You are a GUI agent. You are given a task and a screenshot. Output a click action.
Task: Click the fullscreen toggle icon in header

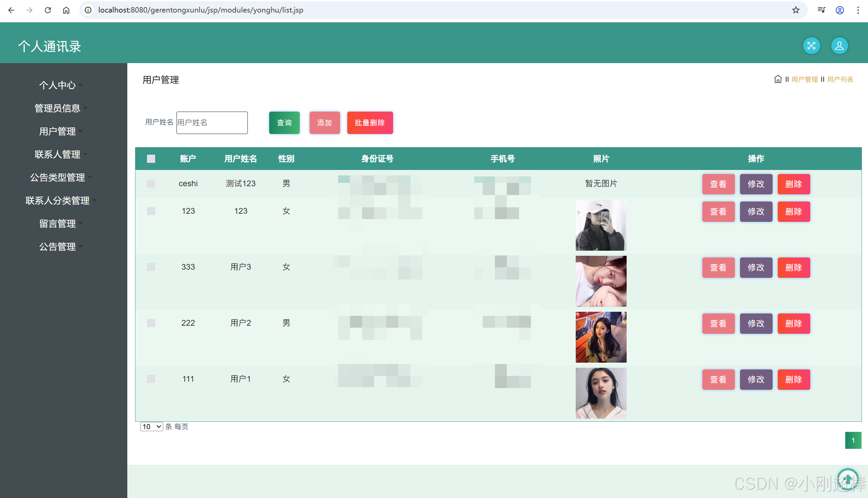click(x=811, y=46)
